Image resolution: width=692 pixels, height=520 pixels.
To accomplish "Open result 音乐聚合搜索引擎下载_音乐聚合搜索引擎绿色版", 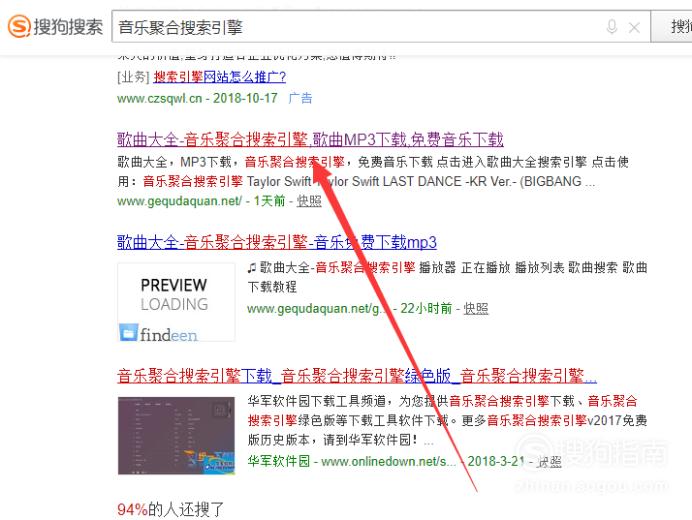I will point(357,376).
